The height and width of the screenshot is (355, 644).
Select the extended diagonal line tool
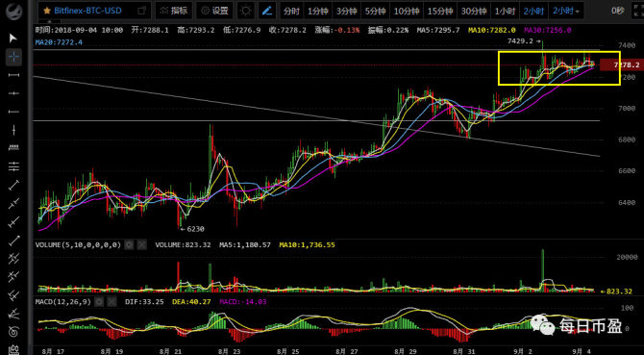pos(13,221)
